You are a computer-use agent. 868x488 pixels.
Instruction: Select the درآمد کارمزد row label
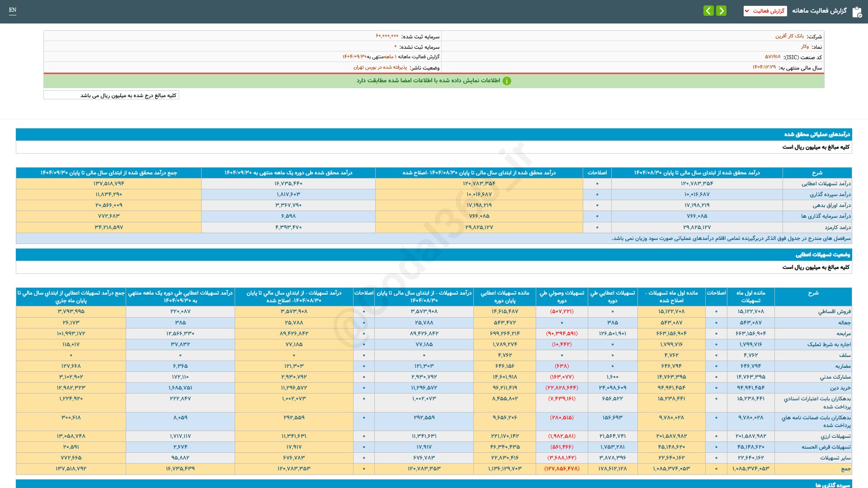837,227
